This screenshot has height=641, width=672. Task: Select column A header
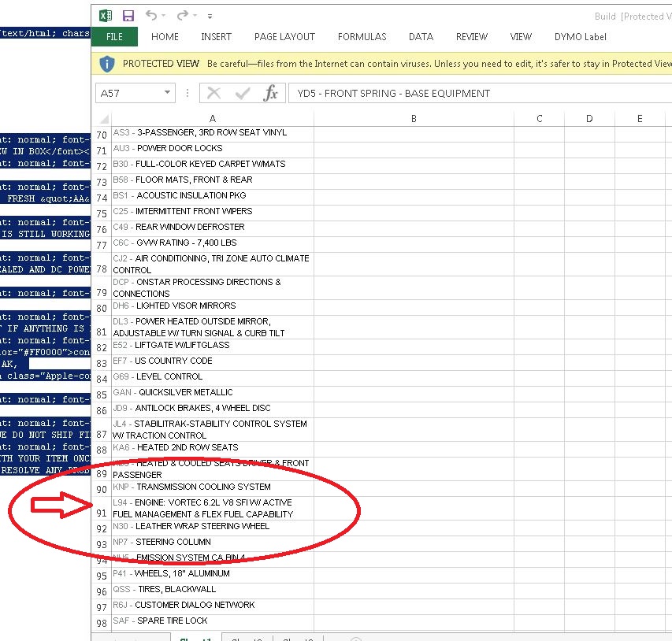pyautogui.click(x=213, y=119)
